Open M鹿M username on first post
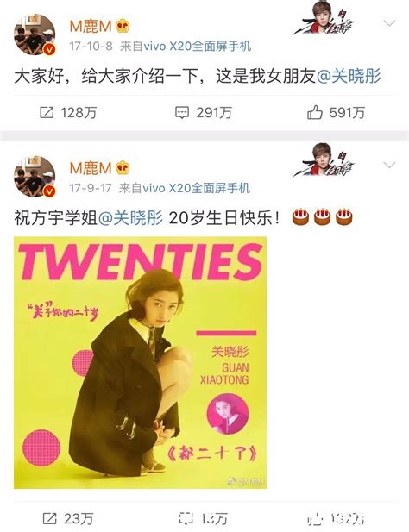Image resolution: width=409 pixels, height=532 pixels. pyautogui.click(x=91, y=27)
